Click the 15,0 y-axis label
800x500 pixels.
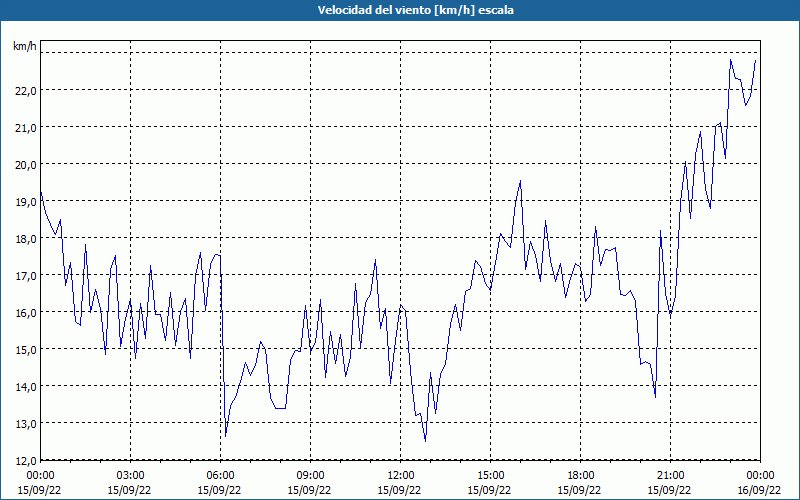(26, 350)
